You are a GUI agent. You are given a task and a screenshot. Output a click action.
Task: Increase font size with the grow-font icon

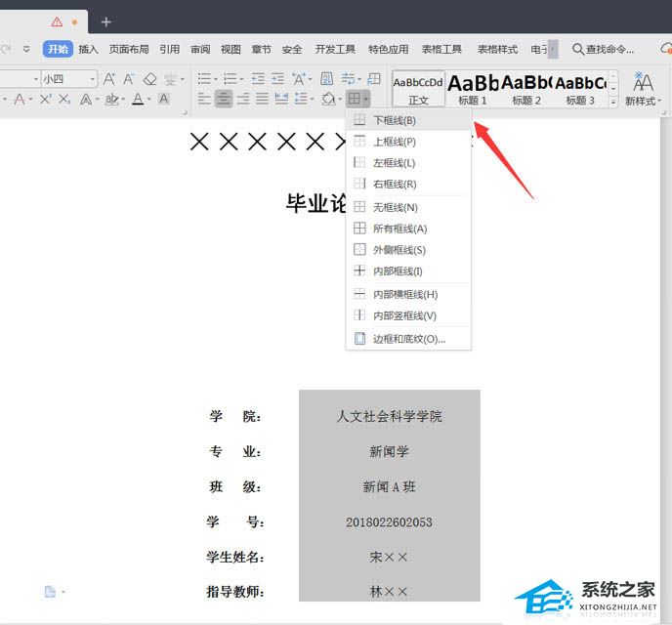pyautogui.click(x=109, y=79)
